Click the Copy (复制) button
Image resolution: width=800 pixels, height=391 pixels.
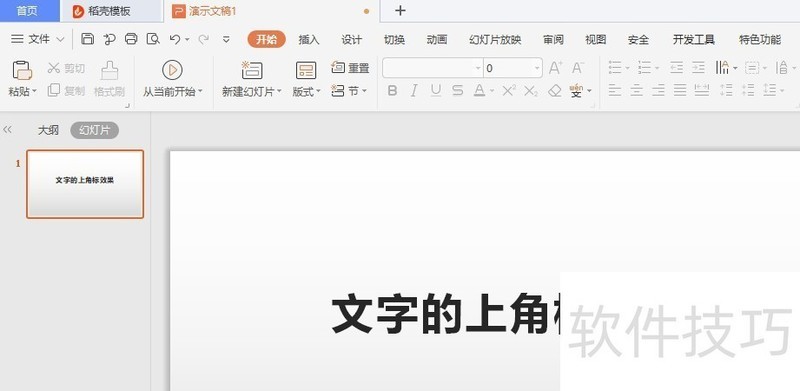tap(66, 90)
